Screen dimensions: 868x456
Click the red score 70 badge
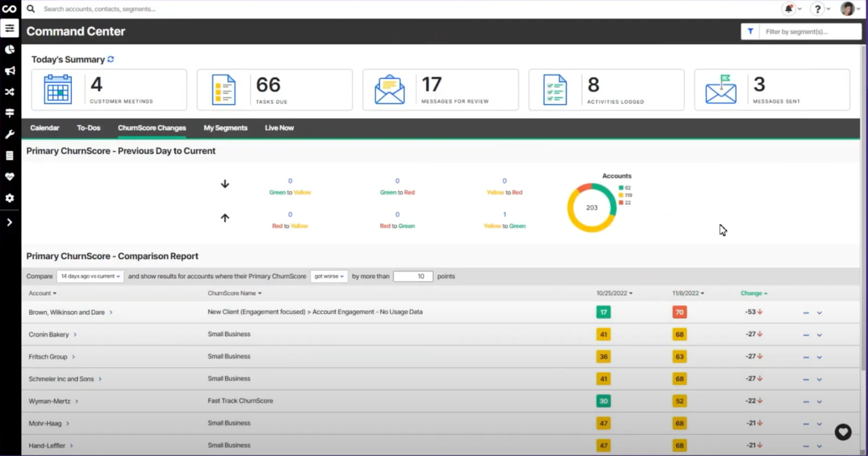click(x=679, y=312)
